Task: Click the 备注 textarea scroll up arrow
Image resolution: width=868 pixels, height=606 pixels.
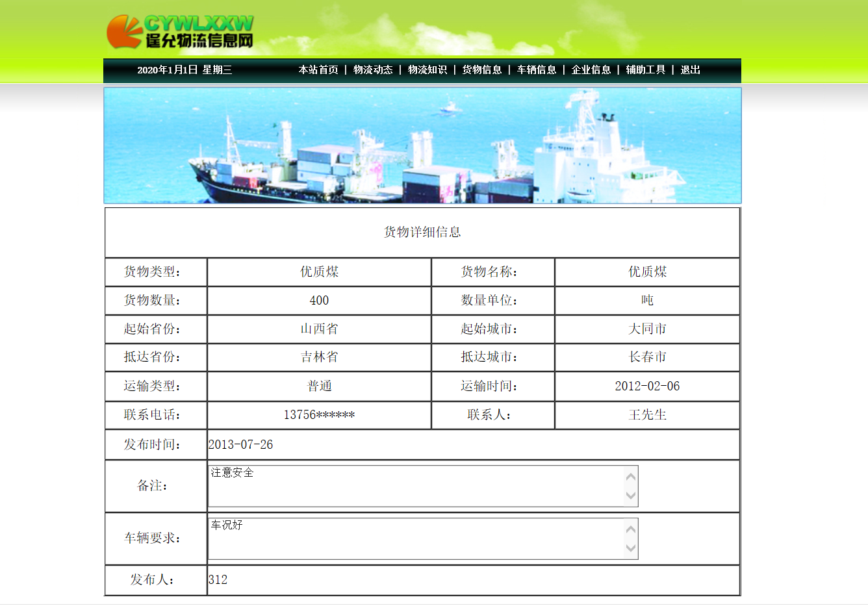Action: [x=631, y=476]
